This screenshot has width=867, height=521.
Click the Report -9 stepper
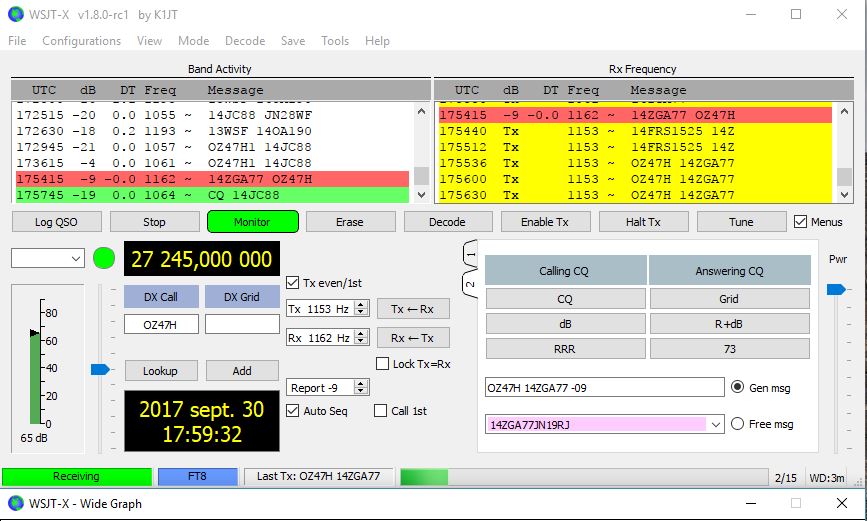click(x=361, y=388)
